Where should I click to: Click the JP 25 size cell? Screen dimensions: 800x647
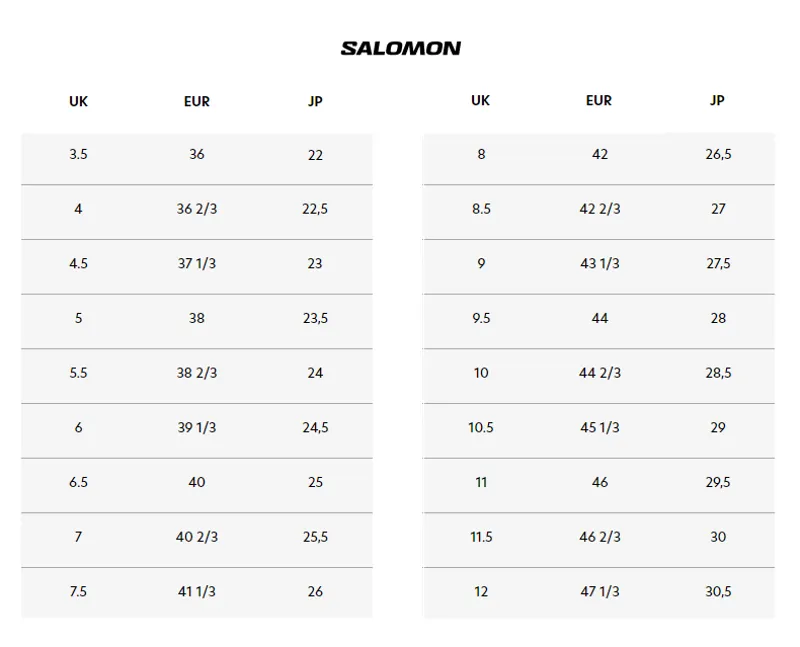coord(315,482)
